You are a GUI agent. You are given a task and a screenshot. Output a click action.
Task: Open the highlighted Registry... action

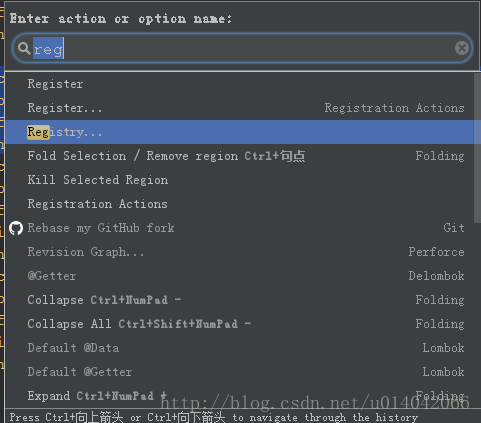239,132
